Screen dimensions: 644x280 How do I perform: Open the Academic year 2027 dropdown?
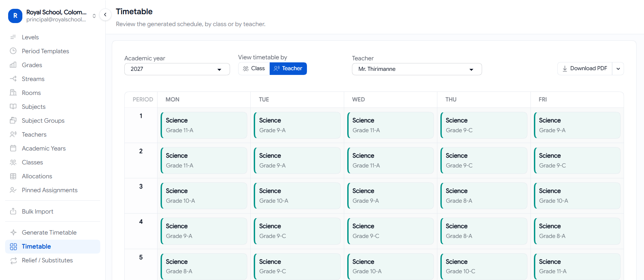click(x=177, y=69)
